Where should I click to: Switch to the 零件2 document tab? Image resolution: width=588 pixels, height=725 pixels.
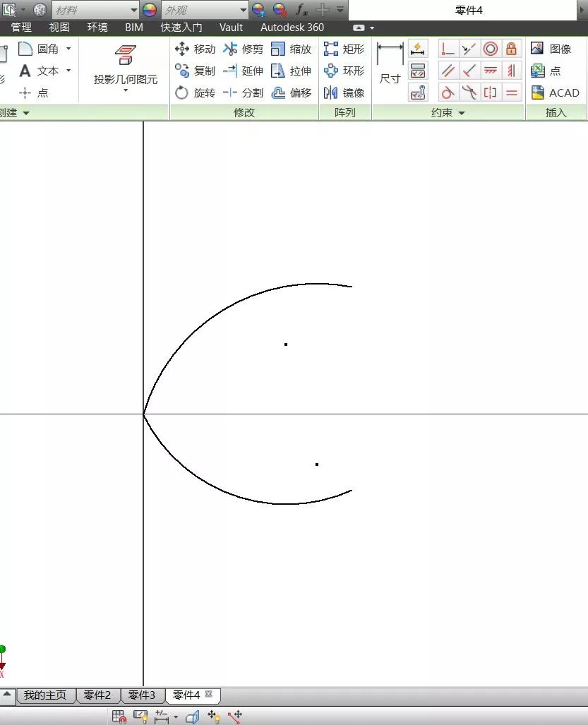tap(97, 695)
